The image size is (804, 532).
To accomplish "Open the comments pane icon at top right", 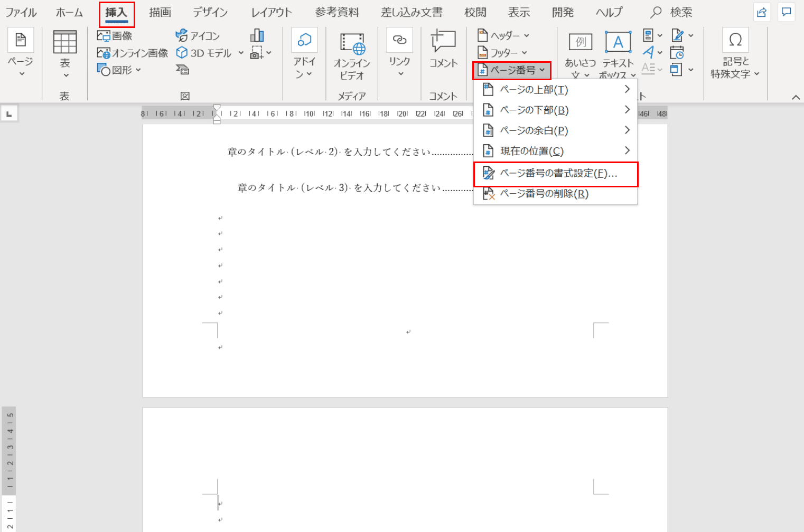I will coord(787,12).
